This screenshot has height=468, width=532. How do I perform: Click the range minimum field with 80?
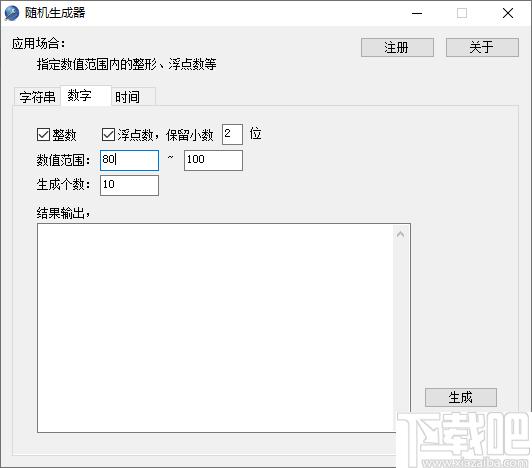pyautogui.click(x=129, y=160)
